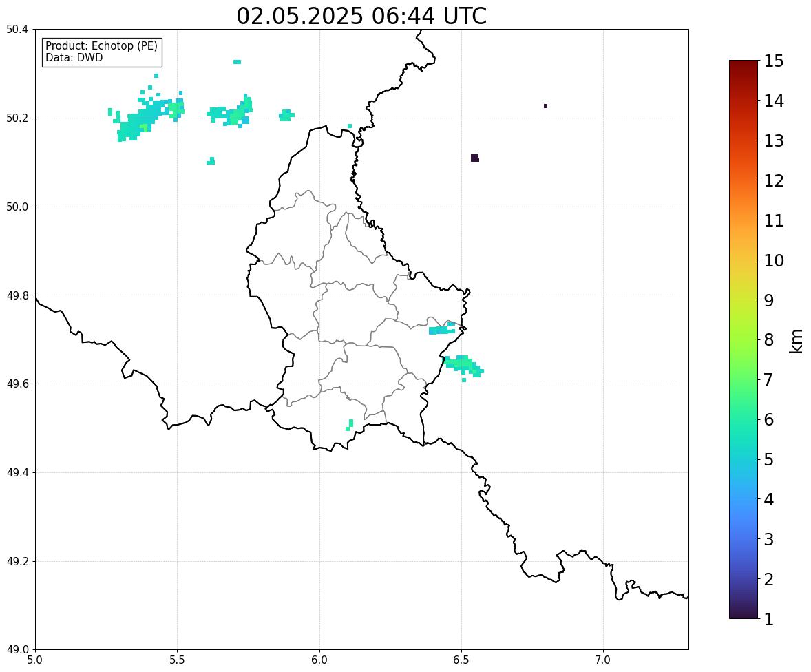Click the y-axis label '50.4'

tap(17, 30)
